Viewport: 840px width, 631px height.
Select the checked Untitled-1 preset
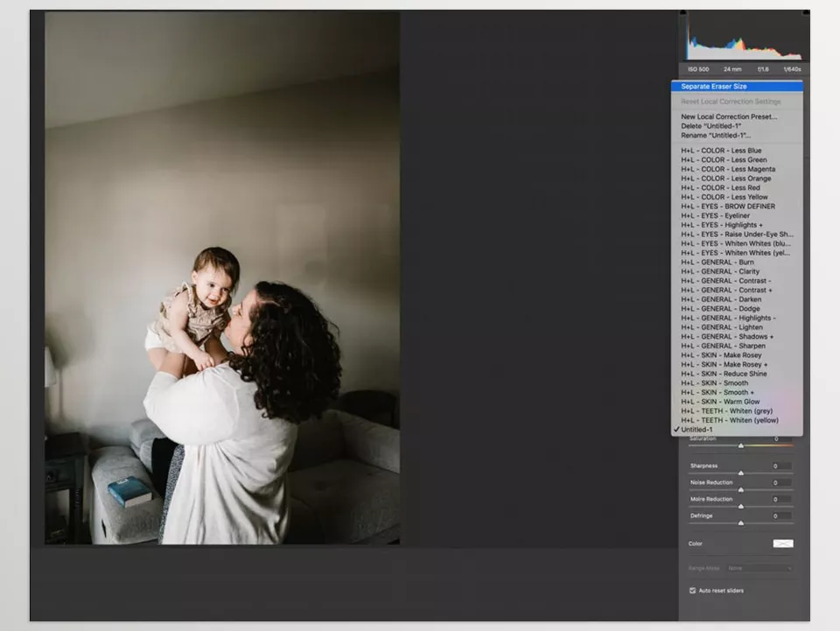tap(697, 430)
